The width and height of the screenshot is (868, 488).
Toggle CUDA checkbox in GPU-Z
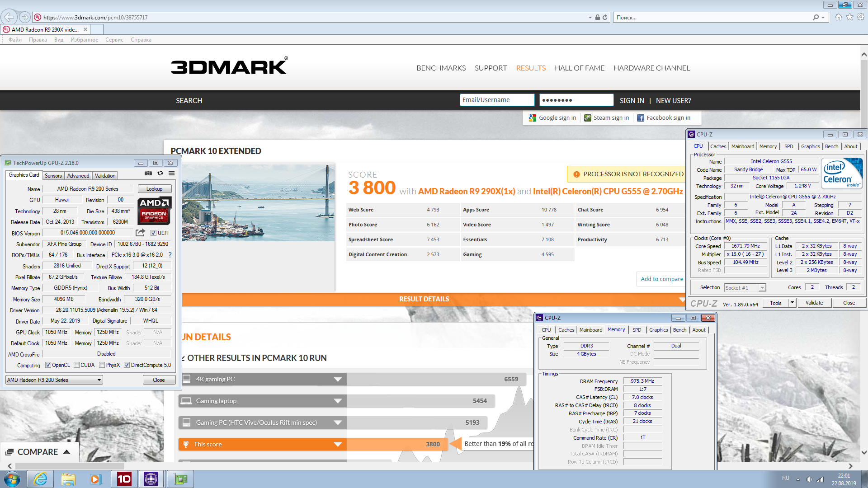(77, 365)
